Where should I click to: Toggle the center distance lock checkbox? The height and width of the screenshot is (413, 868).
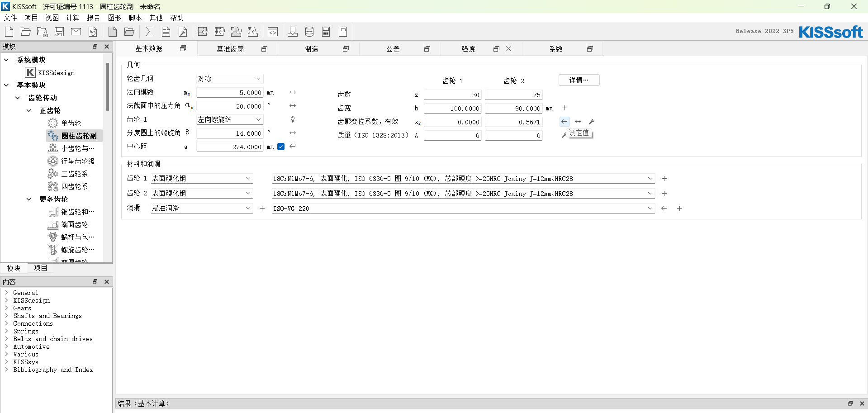pyautogui.click(x=281, y=147)
